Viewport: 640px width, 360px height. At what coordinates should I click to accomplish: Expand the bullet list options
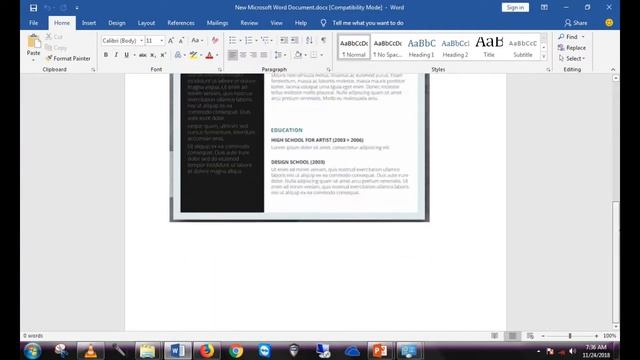pos(240,40)
